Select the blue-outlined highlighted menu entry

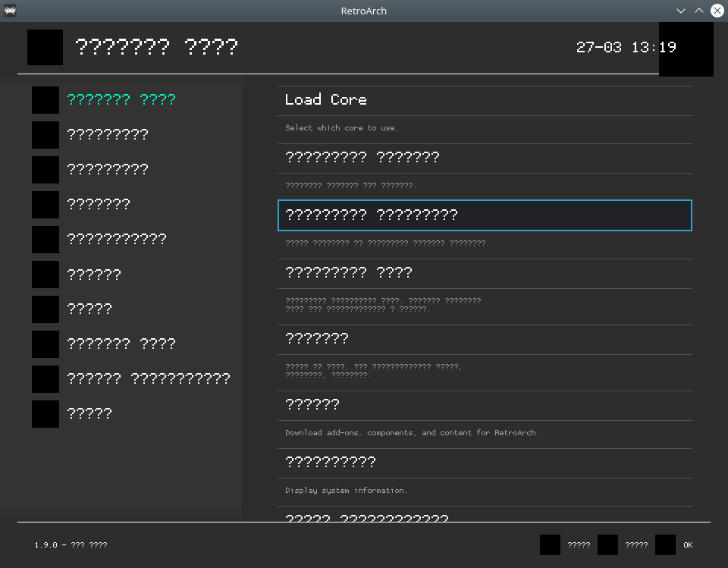(485, 215)
